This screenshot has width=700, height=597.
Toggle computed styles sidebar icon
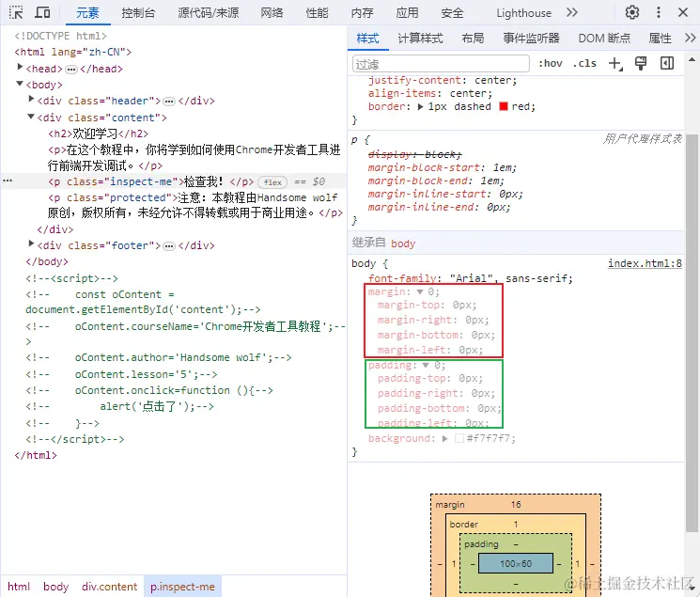tap(667, 63)
